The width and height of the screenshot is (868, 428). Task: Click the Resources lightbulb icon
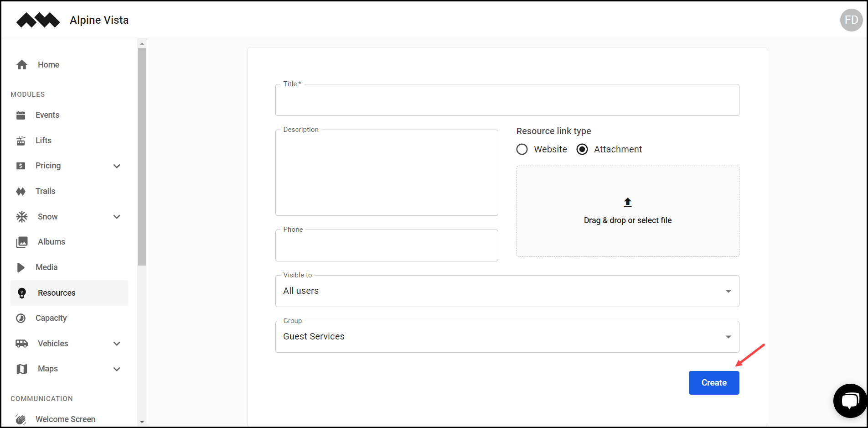point(22,293)
